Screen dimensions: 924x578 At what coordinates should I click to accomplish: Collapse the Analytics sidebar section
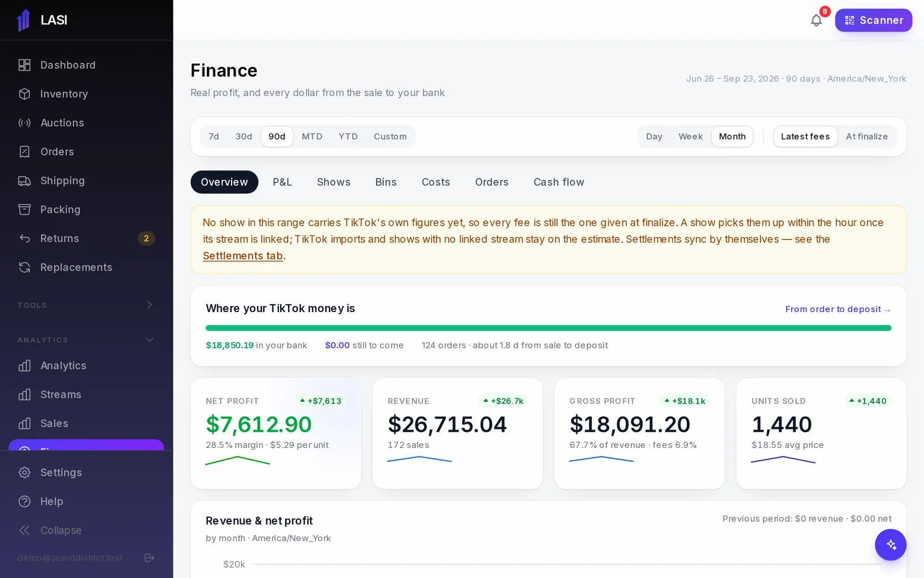pos(86,340)
